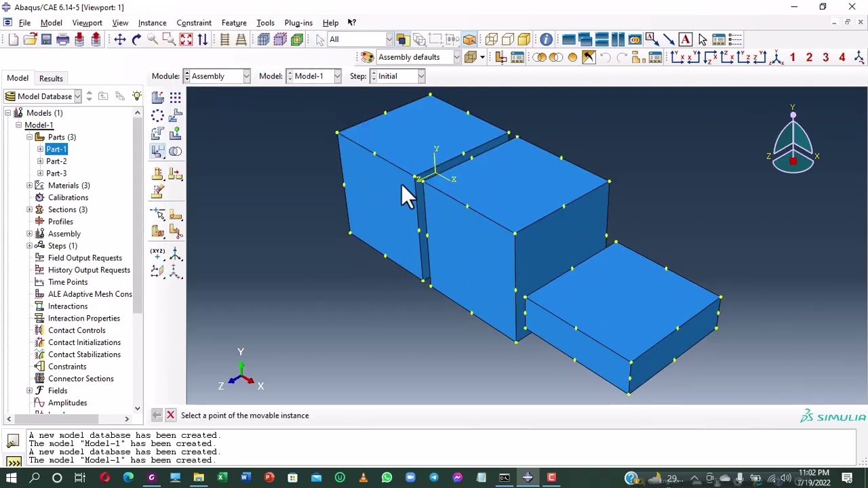868x488 pixels.
Task: Open the Plug-ins menu
Action: coord(298,22)
